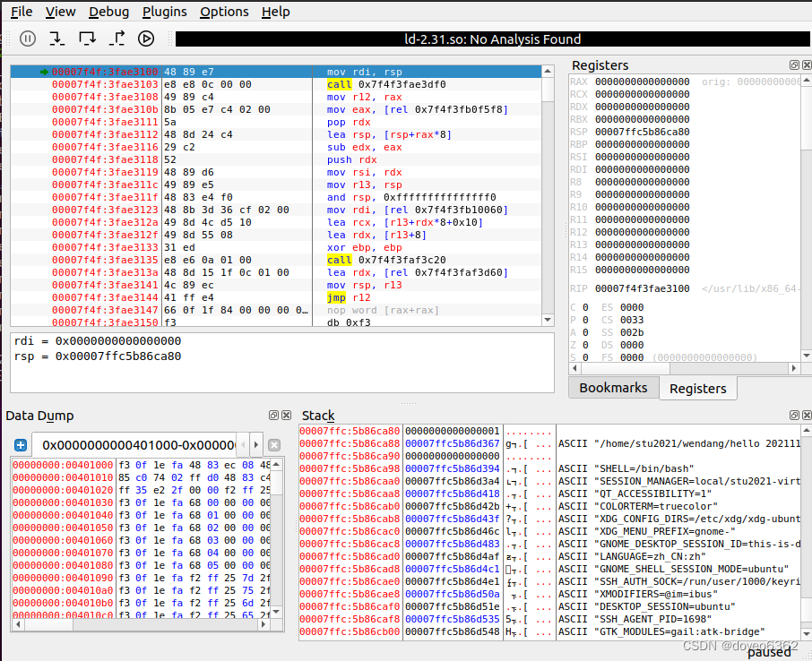This screenshot has width=812, height=661.
Task: Close the Stack panel
Action: [x=805, y=416]
